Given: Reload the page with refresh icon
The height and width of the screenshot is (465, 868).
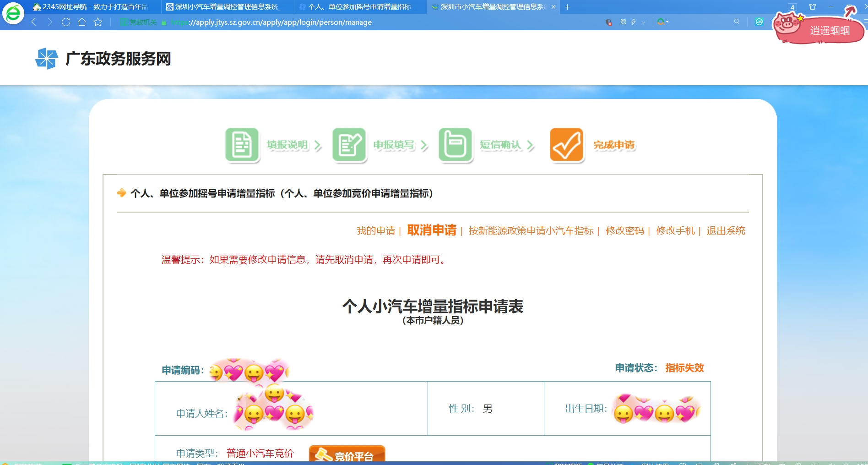Looking at the screenshot, I should (66, 22).
